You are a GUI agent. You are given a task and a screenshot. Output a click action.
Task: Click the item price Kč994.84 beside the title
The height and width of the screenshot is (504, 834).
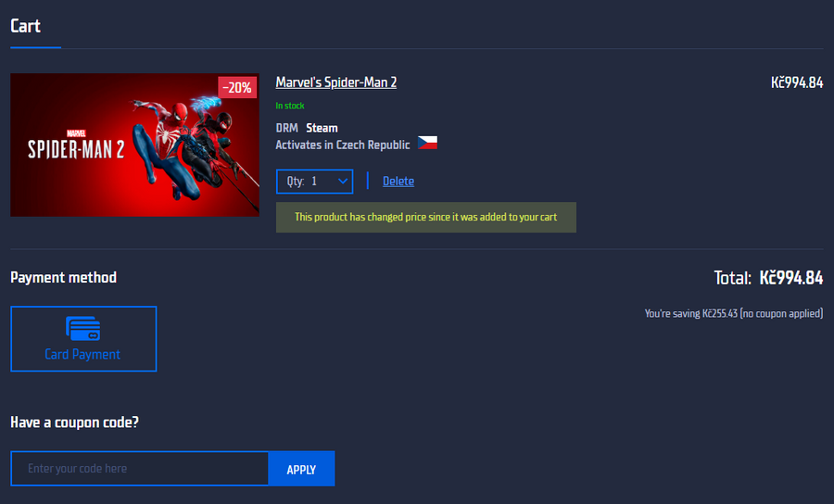[796, 82]
